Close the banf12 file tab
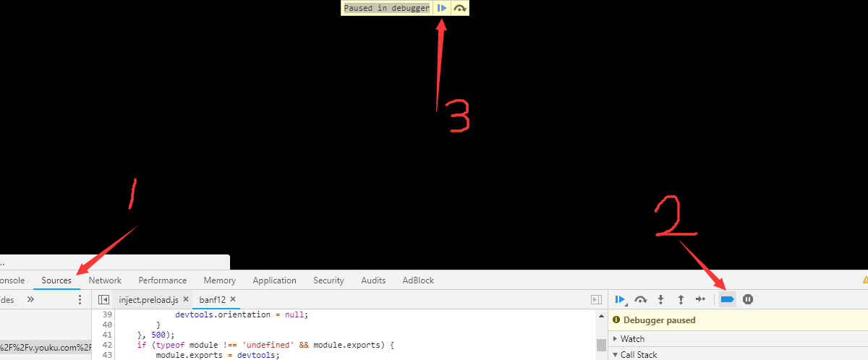The height and width of the screenshot is (360, 868). click(x=233, y=299)
